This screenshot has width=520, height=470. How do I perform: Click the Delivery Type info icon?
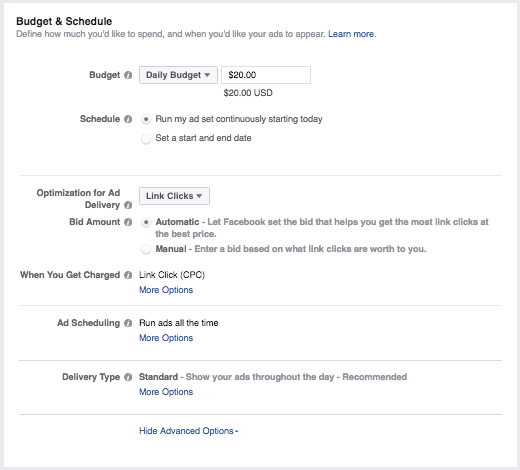click(128, 377)
